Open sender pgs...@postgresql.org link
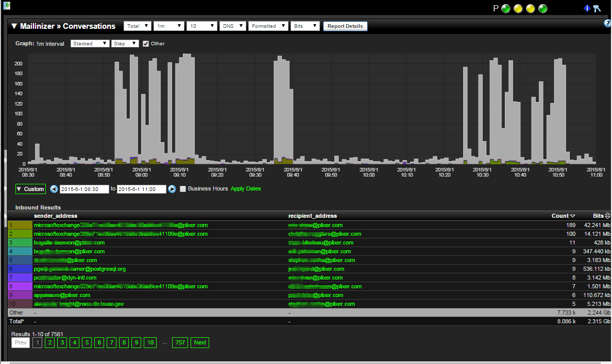612x364 pixels. coord(80,269)
